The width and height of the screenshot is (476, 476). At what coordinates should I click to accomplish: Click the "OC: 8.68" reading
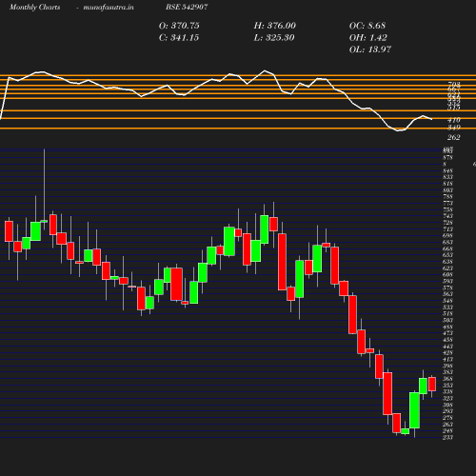(x=367, y=26)
